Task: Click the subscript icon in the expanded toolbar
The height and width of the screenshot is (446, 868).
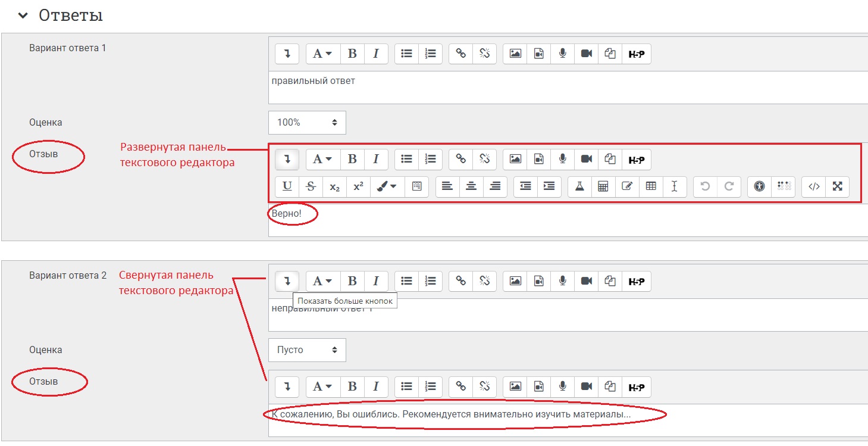Action: click(334, 186)
